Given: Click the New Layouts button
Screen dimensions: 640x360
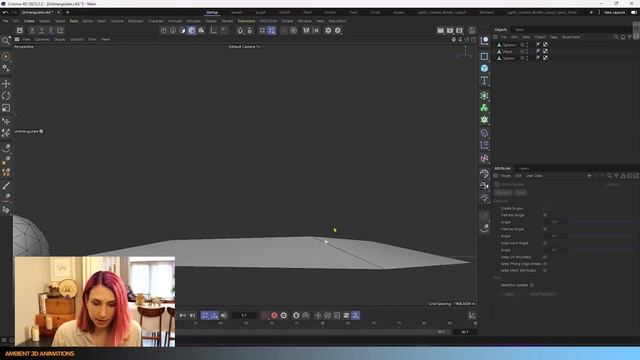Looking at the screenshot, I should [x=614, y=13].
